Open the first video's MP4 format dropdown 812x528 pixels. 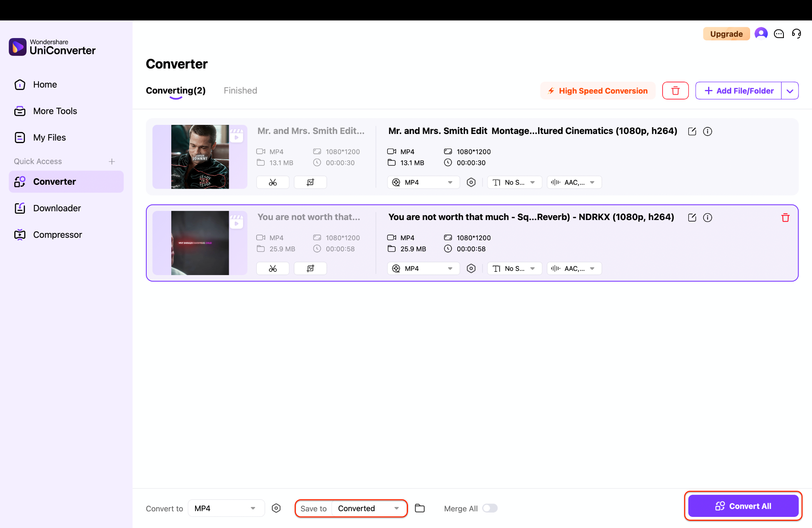coord(423,182)
